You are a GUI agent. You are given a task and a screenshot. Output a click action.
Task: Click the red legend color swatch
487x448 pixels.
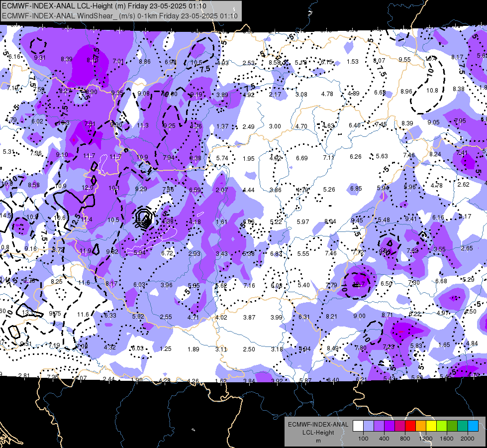tap(410, 426)
